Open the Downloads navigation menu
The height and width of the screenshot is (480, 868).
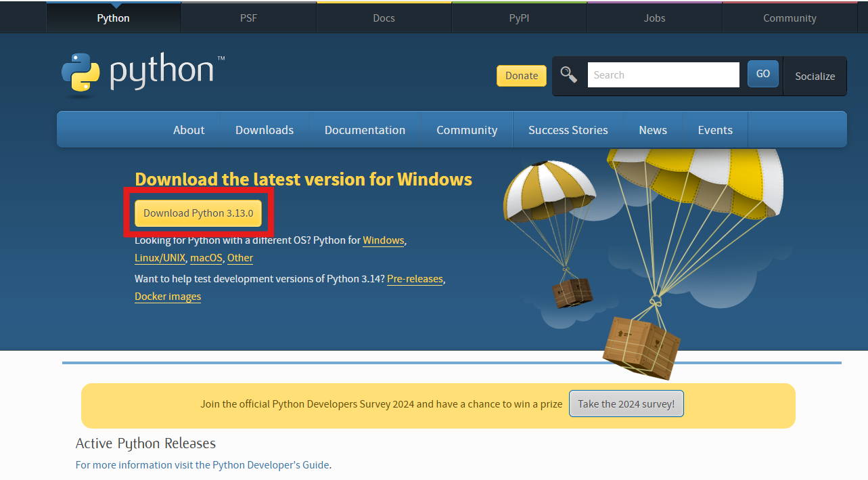point(265,130)
